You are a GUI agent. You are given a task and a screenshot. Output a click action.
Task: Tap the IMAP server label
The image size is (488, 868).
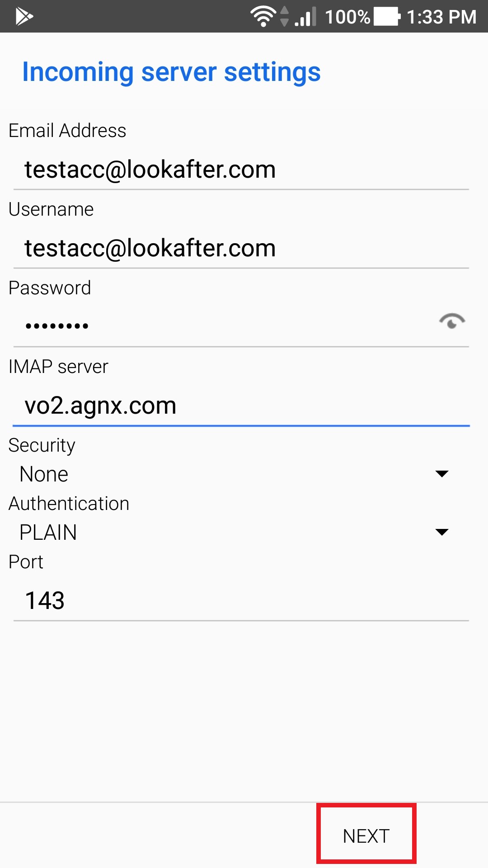tap(59, 367)
